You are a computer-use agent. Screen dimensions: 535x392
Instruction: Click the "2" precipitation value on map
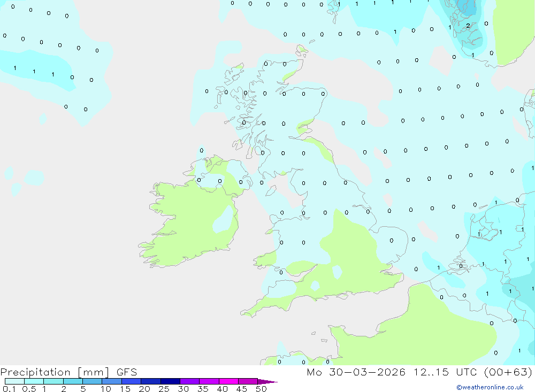pos(468,26)
